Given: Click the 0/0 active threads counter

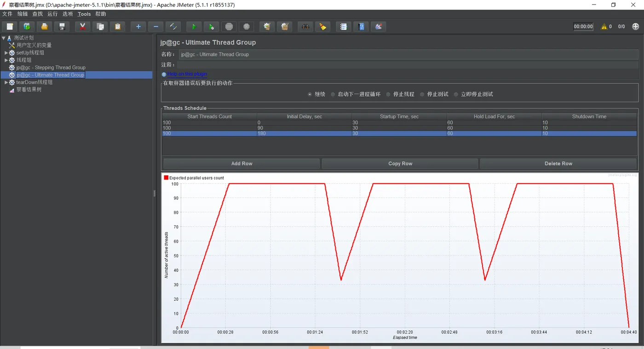Looking at the screenshot, I should tap(621, 27).
